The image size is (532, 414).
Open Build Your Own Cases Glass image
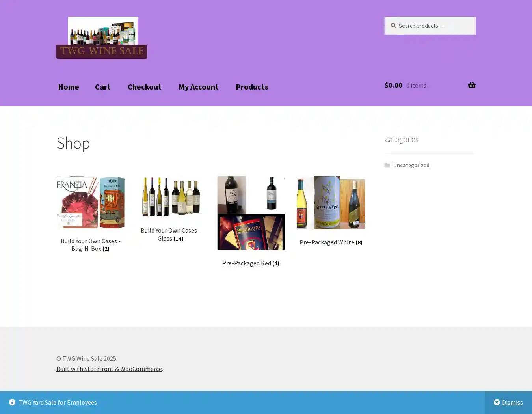click(171, 197)
